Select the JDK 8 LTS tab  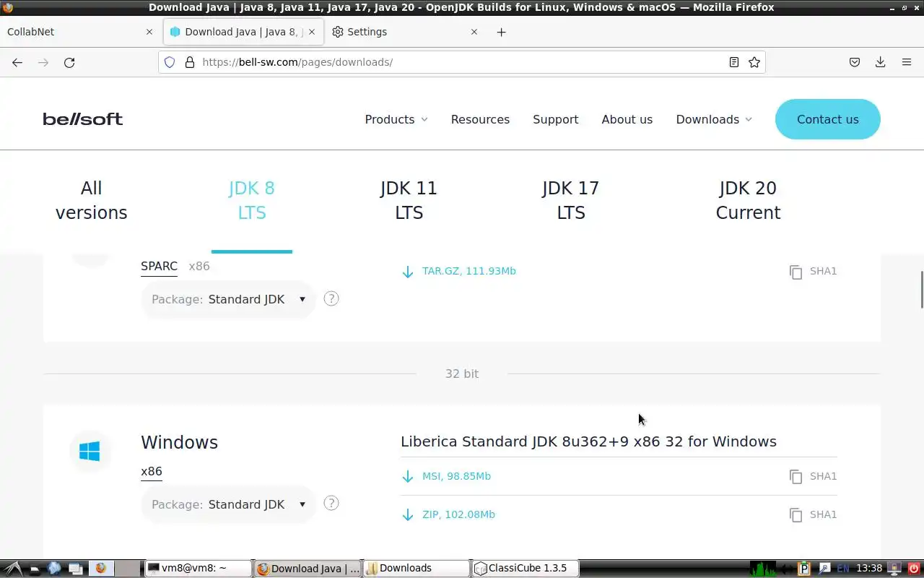click(x=252, y=200)
